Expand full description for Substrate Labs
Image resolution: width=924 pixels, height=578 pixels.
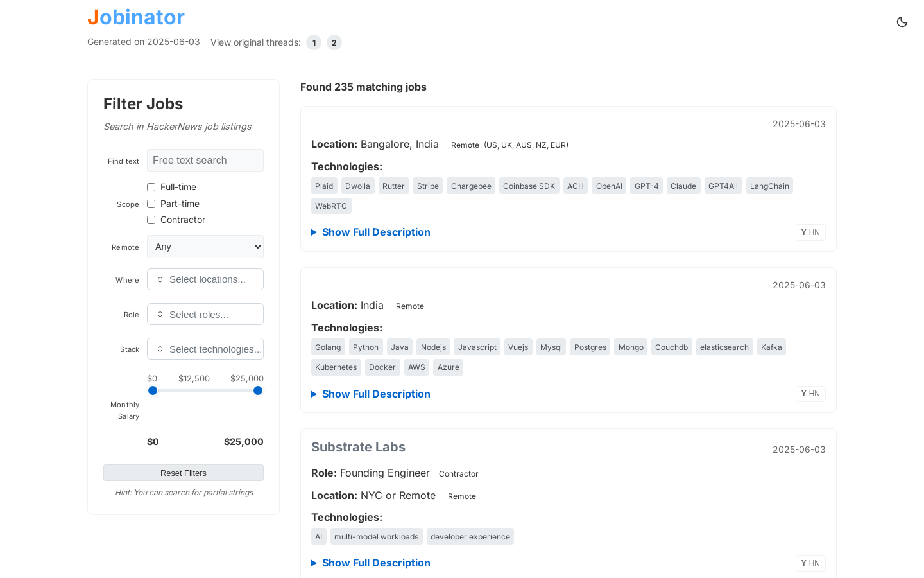tap(375, 563)
